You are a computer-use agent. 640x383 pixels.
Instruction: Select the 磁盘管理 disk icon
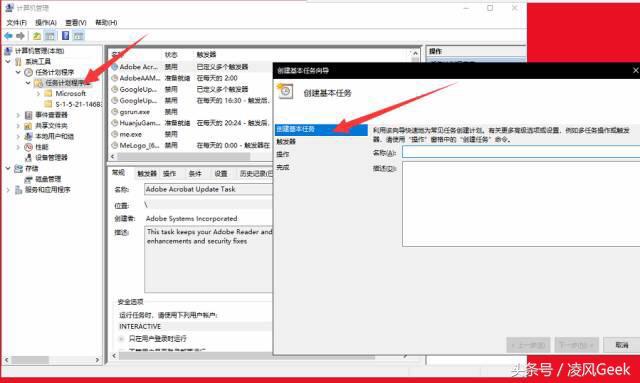[x=28, y=179]
